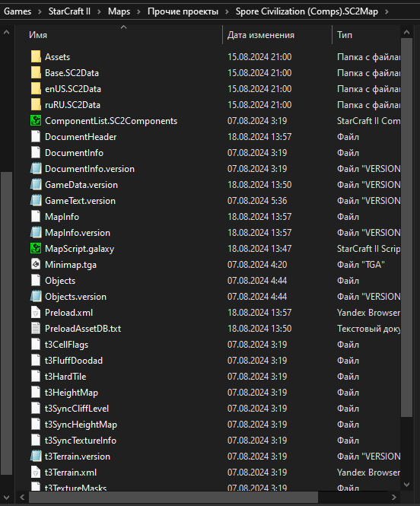
Task: Click the navigation pane scroll-up arrow
Action: pyautogui.click(x=6, y=32)
